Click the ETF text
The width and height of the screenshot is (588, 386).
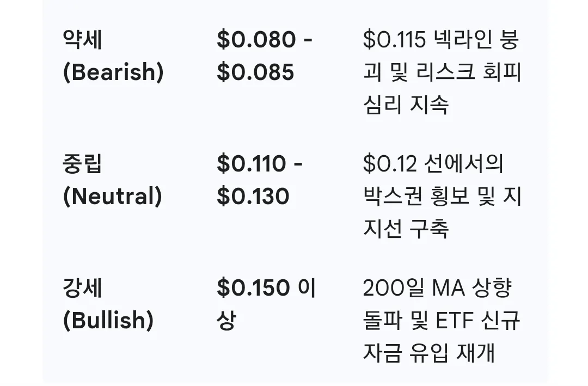pyautogui.click(x=456, y=320)
